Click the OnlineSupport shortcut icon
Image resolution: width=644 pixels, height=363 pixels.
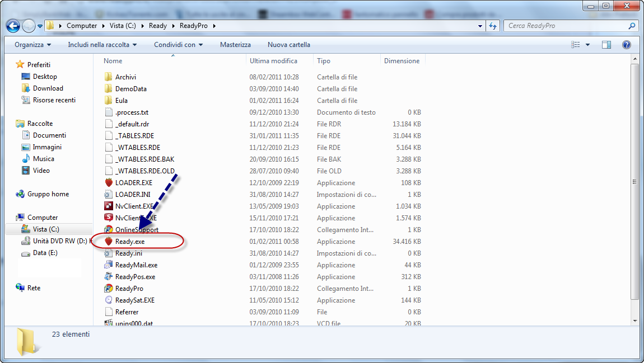tap(109, 230)
